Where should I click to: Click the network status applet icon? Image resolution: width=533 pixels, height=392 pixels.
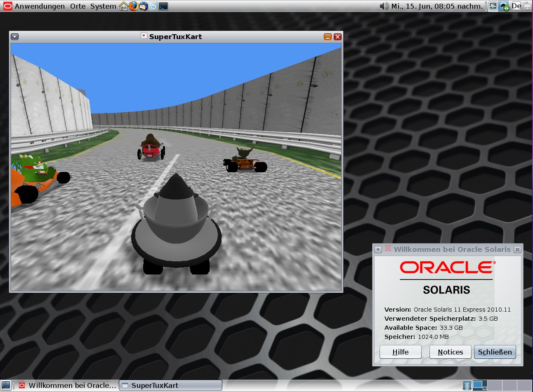tap(504, 6)
